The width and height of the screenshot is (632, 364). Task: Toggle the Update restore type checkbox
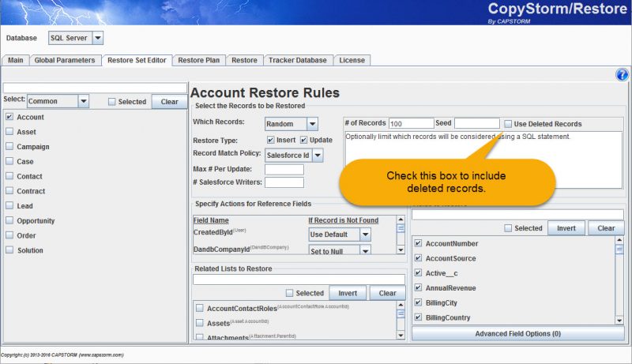[303, 140]
